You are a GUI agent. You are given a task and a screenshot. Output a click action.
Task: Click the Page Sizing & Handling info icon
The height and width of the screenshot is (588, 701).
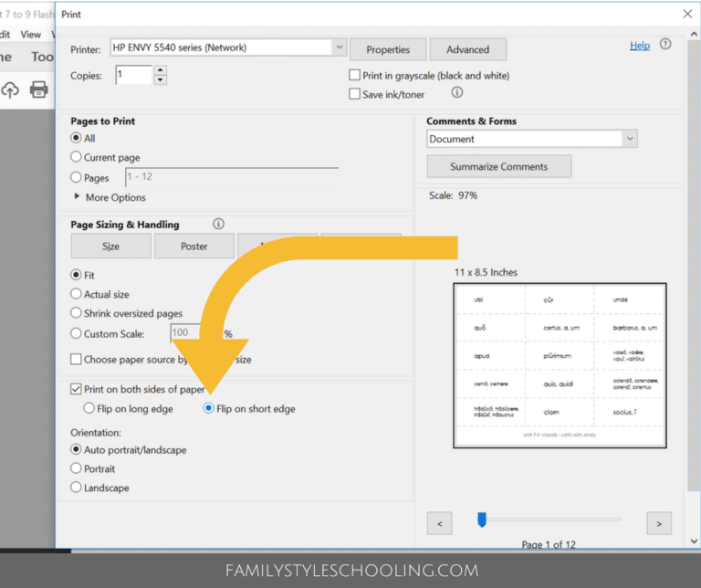point(218,224)
